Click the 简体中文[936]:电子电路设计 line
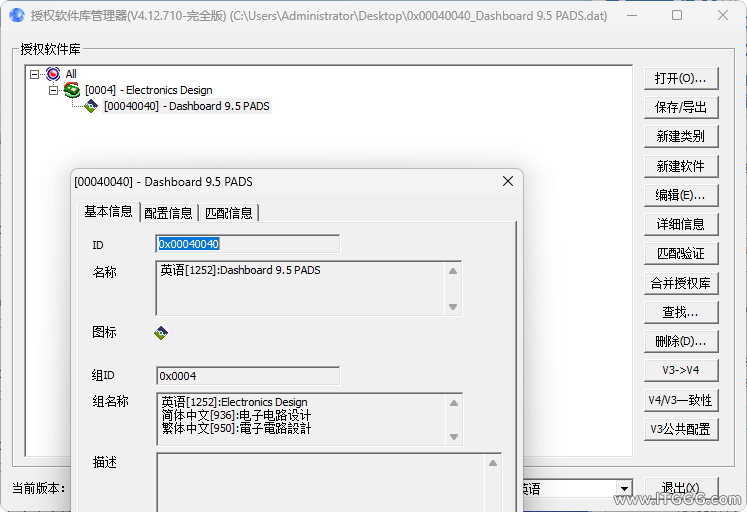 tap(236, 415)
